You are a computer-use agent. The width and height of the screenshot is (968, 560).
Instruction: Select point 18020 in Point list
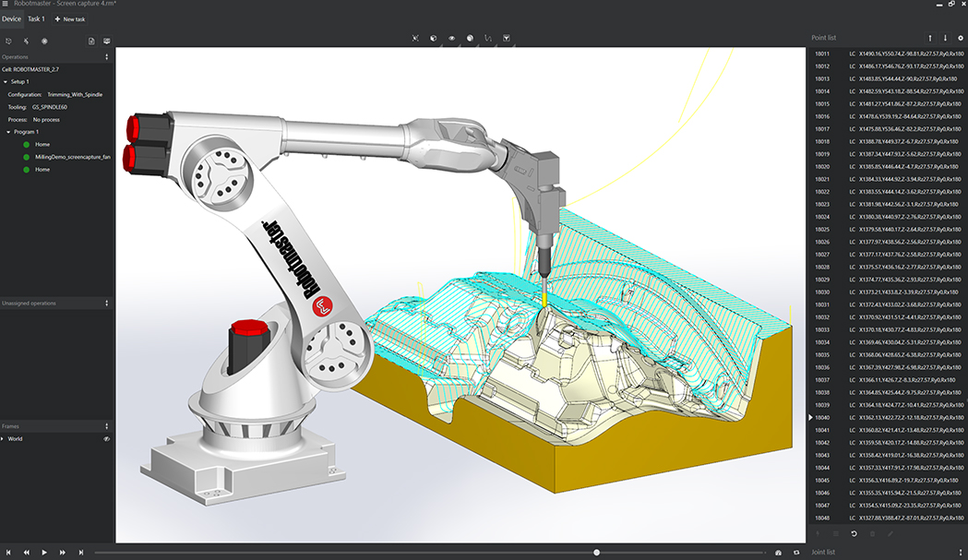(x=888, y=167)
